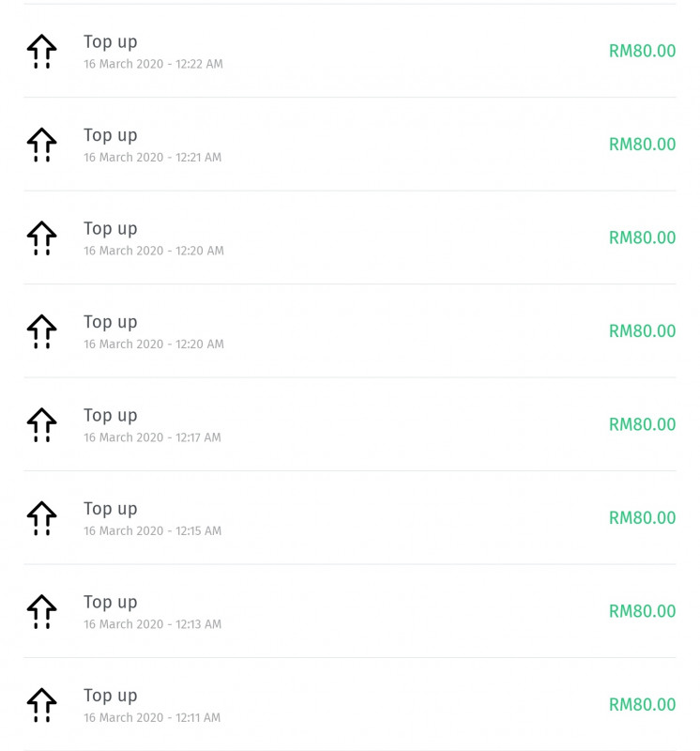Select the top-up arrow icon for 12:15 AM
The image size is (700, 751).
[x=41, y=518]
